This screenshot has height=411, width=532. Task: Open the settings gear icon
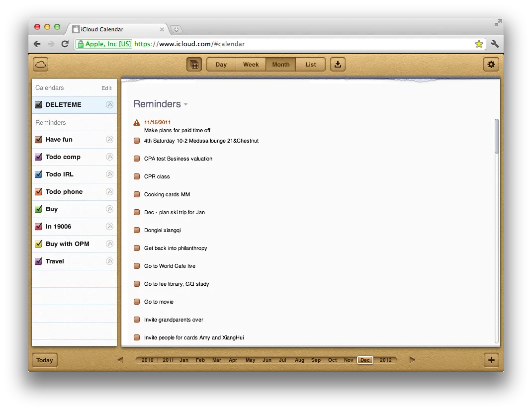(x=491, y=65)
